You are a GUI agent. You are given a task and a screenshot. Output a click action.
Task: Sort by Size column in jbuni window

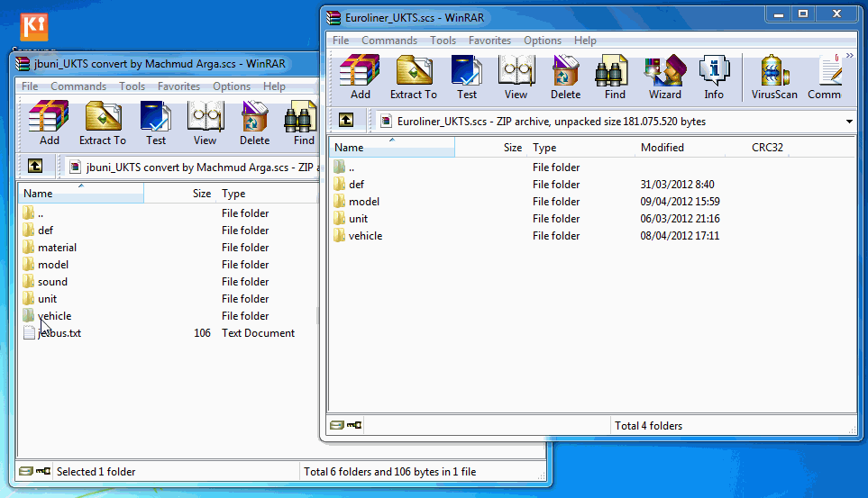tap(179, 193)
